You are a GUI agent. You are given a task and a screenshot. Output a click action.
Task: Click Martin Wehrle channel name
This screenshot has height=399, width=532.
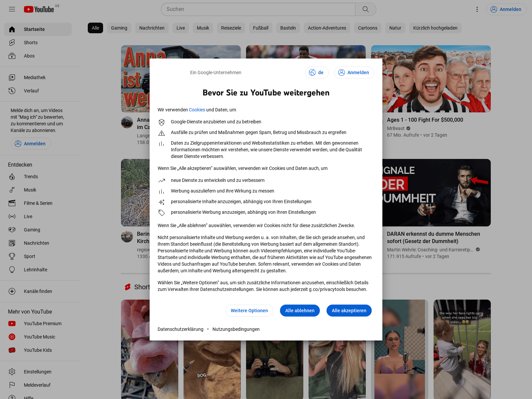point(430,250)
